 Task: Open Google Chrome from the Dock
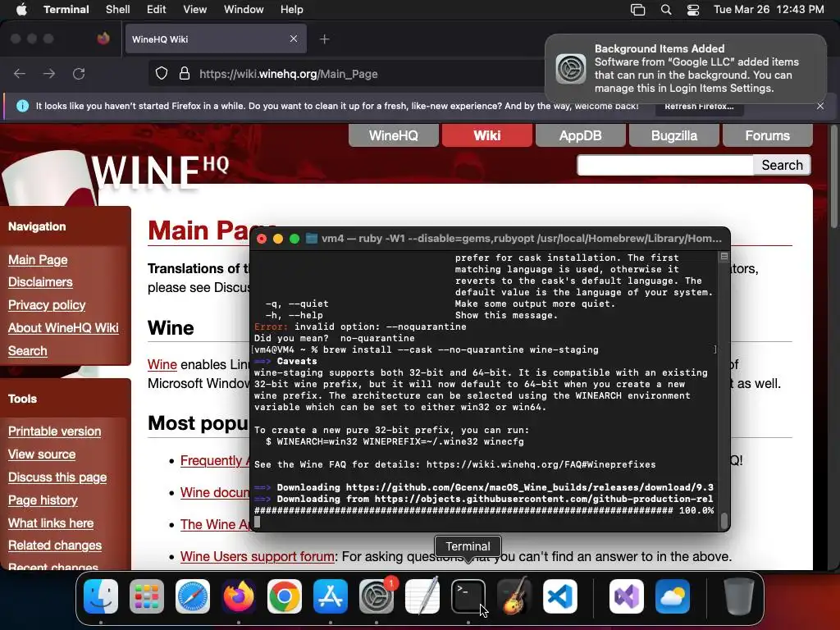(x=285, y=596)
